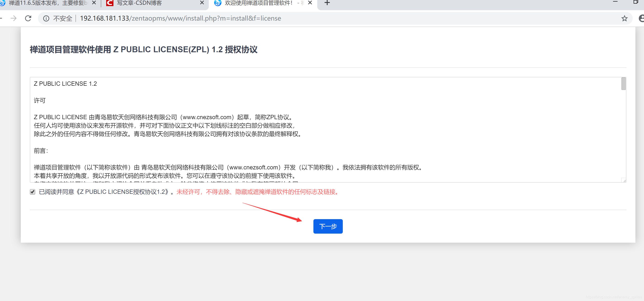Image resolution: width=644 pixels, height=301 pixels.
Task: Open a new tab with the plus icon
Action: pyautogui.click(x=327, y=3)
